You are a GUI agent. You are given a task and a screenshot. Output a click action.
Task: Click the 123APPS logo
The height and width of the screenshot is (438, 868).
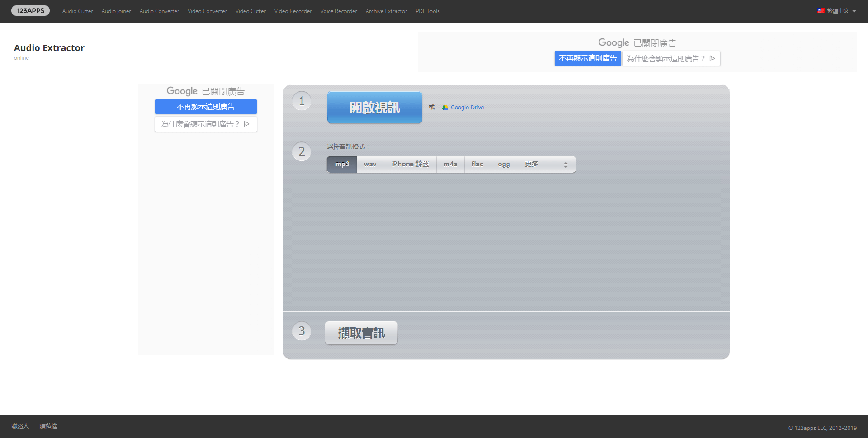[30, 10]
